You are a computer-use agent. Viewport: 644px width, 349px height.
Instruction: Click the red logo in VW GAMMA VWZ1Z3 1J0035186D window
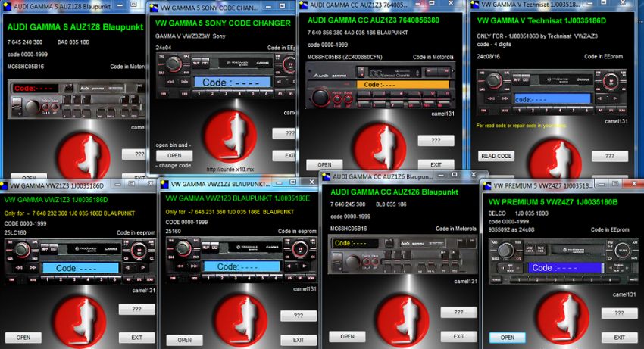click(80, 321)
